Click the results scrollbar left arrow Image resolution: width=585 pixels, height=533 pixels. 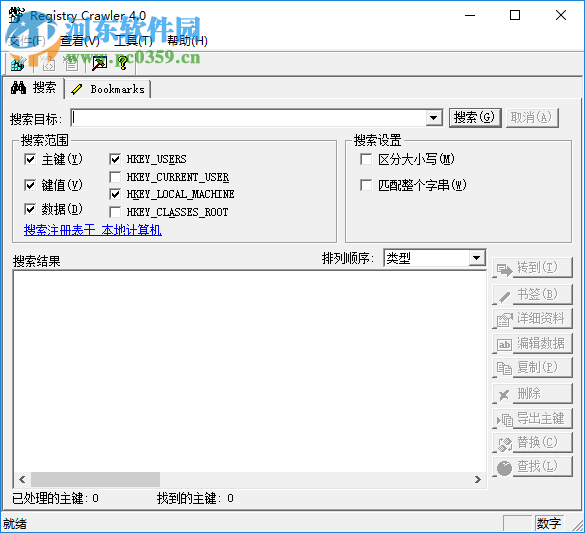click(22, 479)
